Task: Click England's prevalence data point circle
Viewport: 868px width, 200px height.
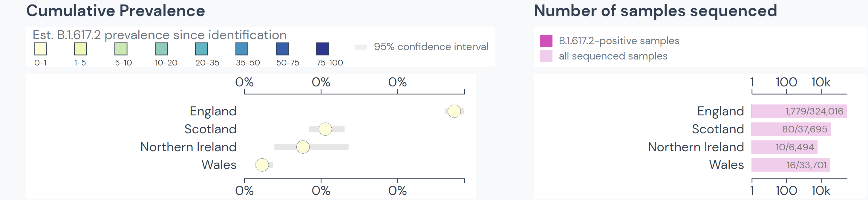Action: pyautogui.click(x=454, y=111)
